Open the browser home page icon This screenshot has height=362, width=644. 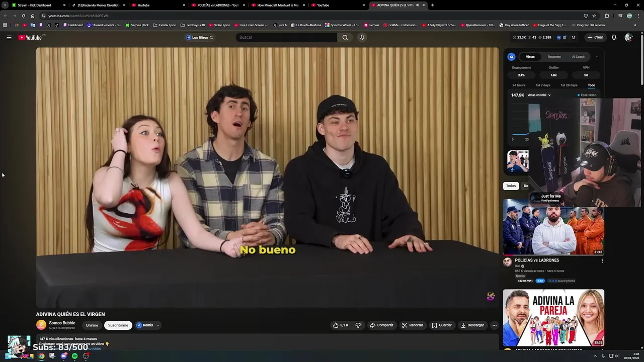(33, 16)
